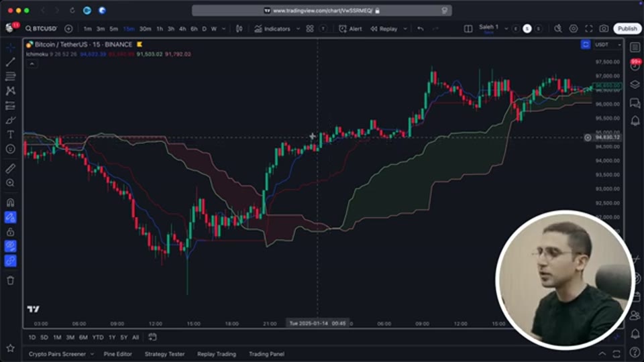Open the chart layout setup icon

coord(468,29)
